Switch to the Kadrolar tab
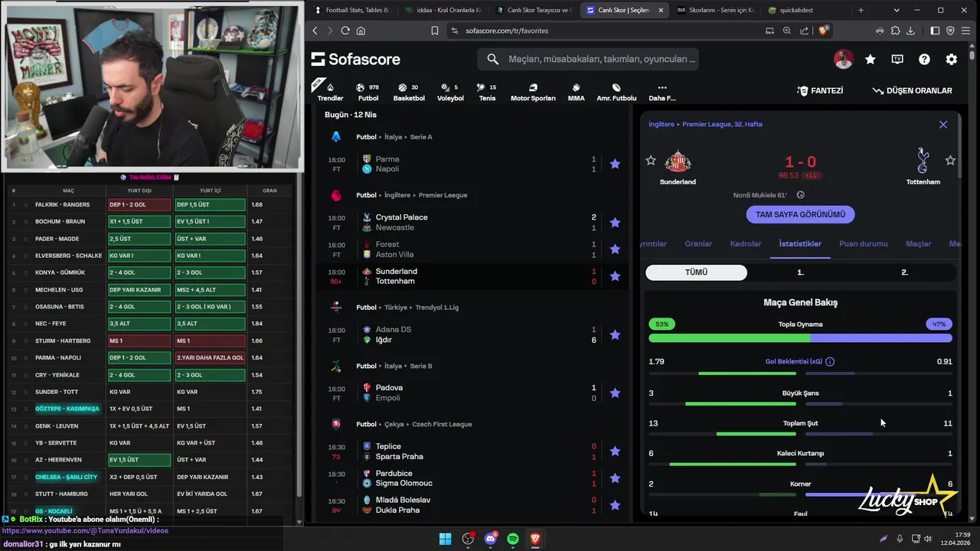This screenshot has height=551, width=980. click(x=746, y=244)
